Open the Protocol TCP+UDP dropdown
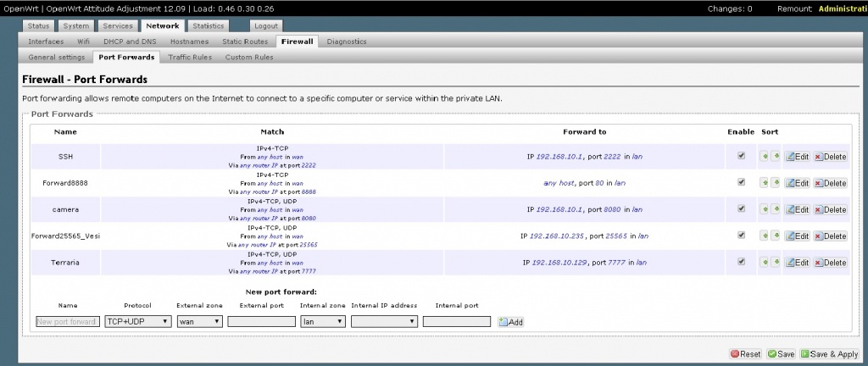868x366 pixels. coord(137,322)
